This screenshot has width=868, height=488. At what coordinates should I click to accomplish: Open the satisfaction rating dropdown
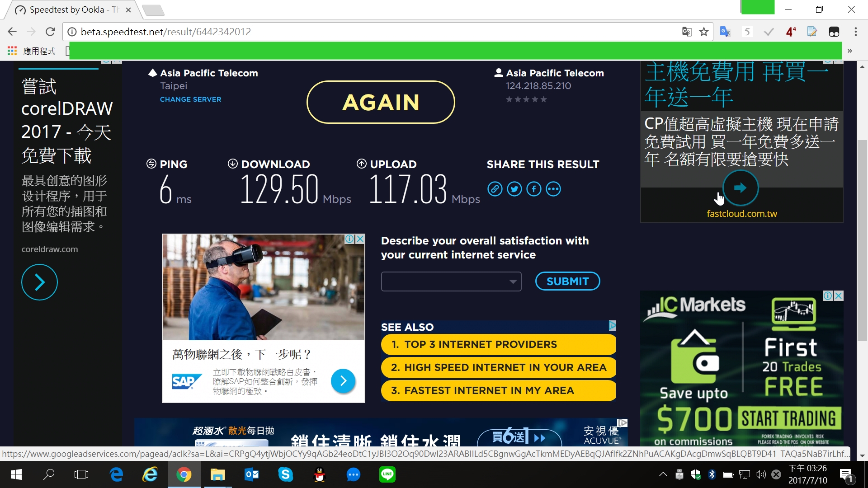point(451,282)
